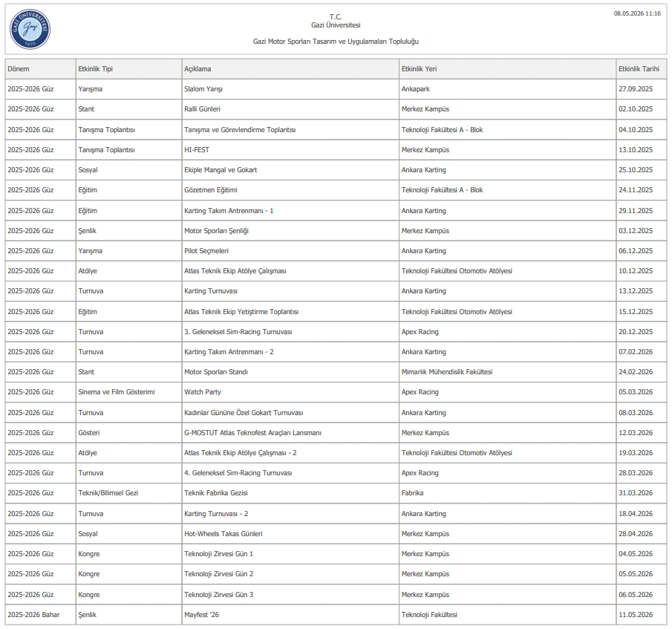Select the 'Mayfest '26' cell
The height and width of the screenshot is (629, 672).
pos(290,616)
